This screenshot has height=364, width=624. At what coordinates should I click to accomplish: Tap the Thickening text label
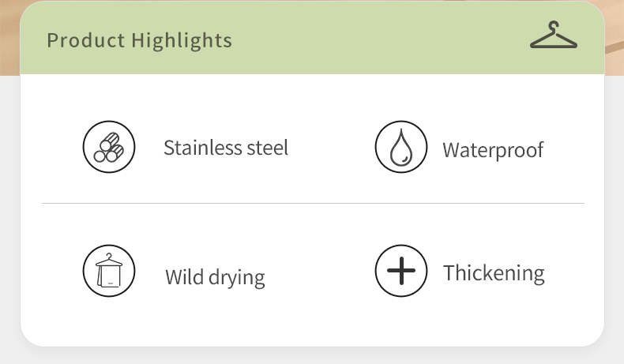pyautogui.click(x=494, y=274)
